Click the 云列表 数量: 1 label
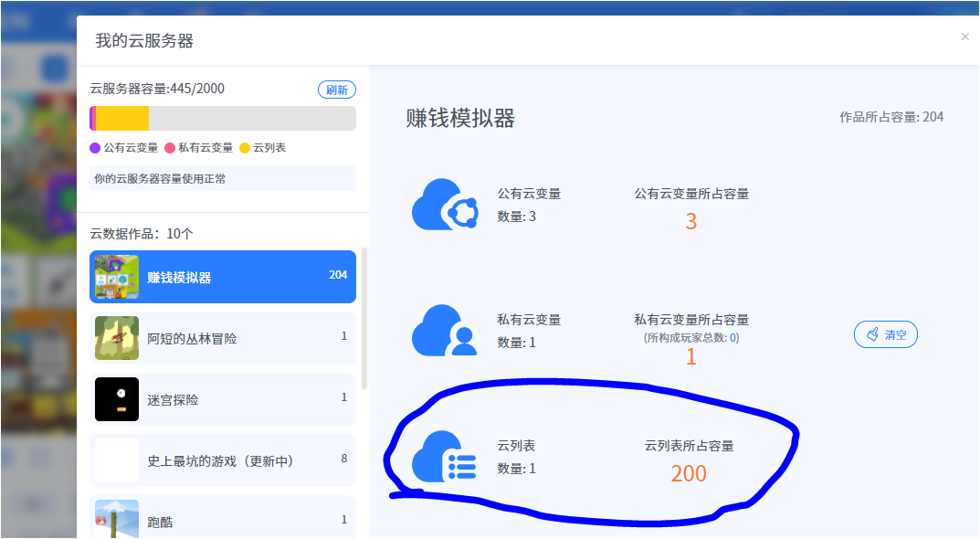The height and width of the screenshot is (539, 980). pyautogui.click(x=516, y=469)
